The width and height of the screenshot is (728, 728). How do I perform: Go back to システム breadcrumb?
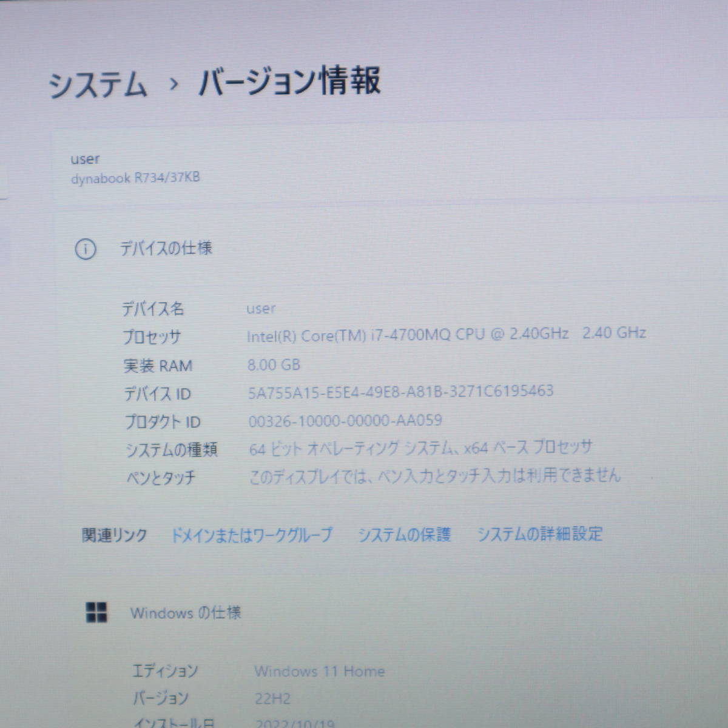(98, 84)
